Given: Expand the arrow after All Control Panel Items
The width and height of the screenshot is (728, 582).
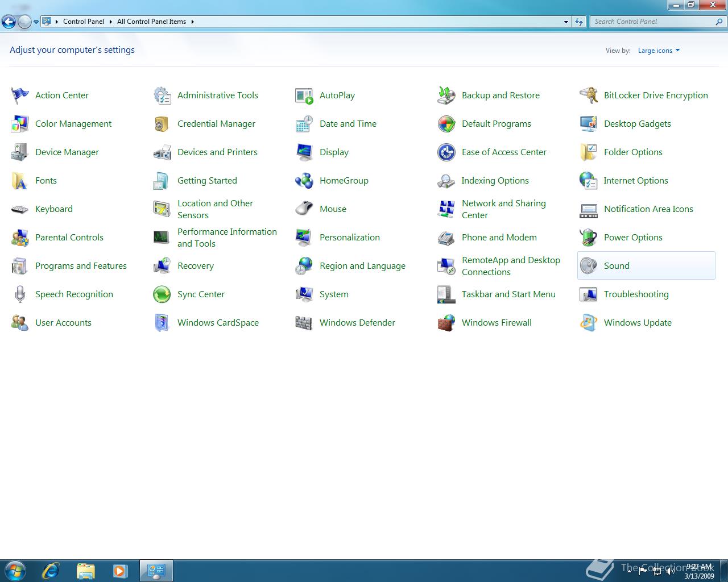Looking at the screenshot, I should [x=192, y=22].
